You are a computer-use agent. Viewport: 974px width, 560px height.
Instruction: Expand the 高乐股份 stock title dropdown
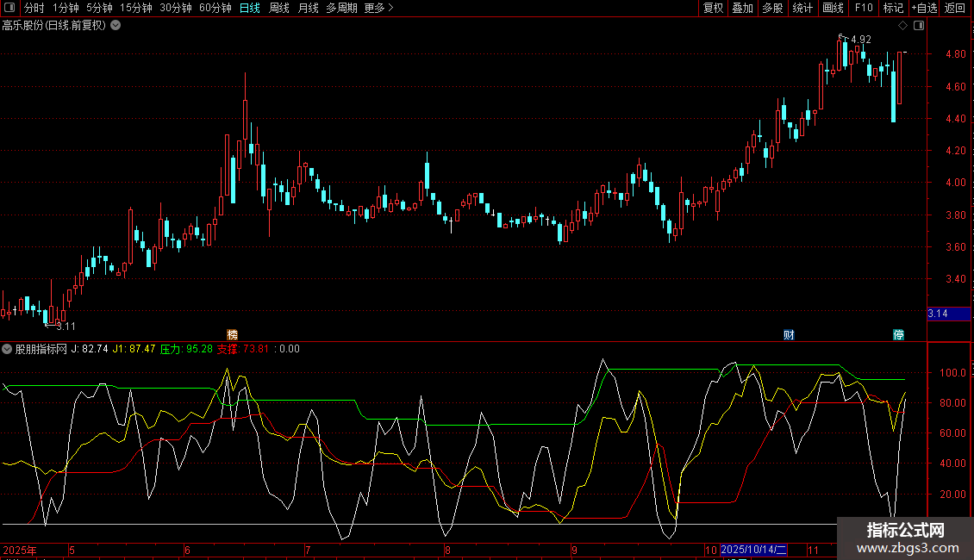pos(116,25)
